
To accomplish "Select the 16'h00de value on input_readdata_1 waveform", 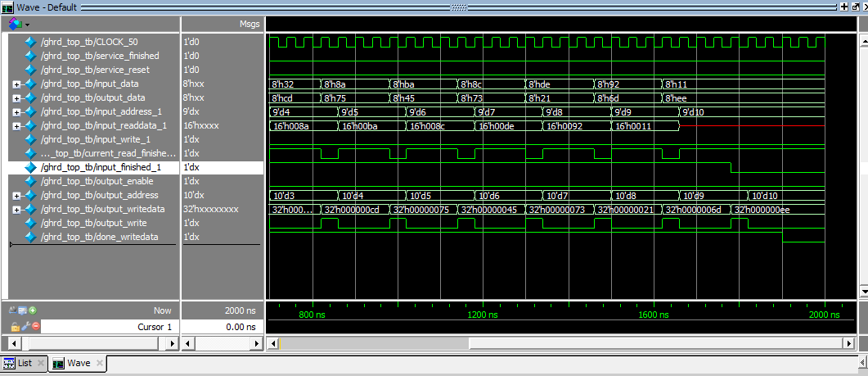I will (x=497, y=126).
